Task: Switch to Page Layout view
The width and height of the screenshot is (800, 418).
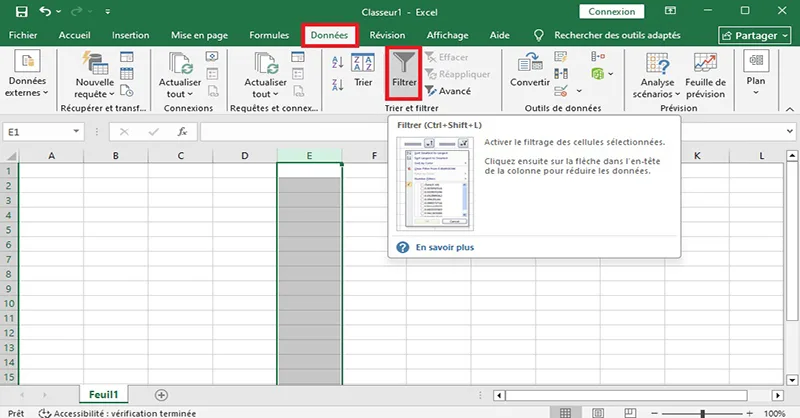Action: [598, 413]
